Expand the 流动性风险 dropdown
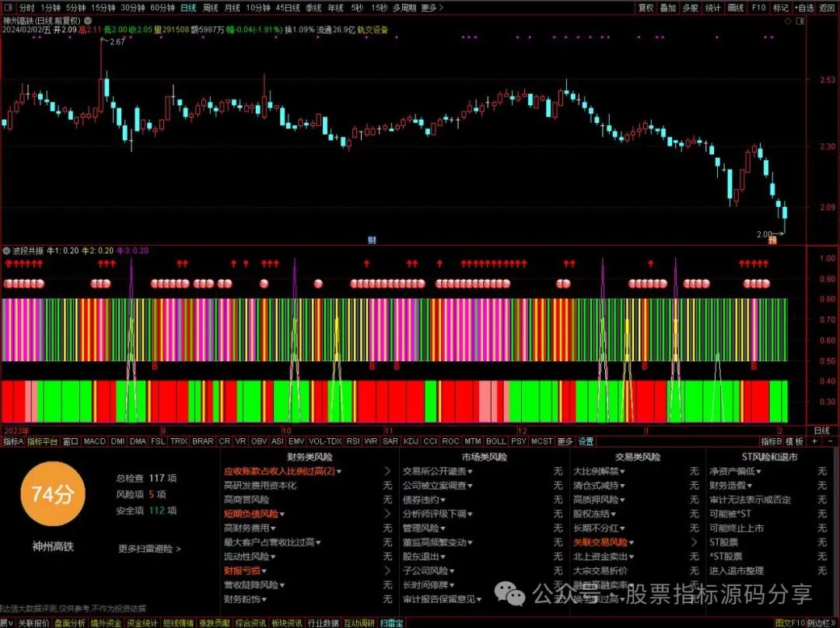The image size is (840, 628). tap(273, 556)
